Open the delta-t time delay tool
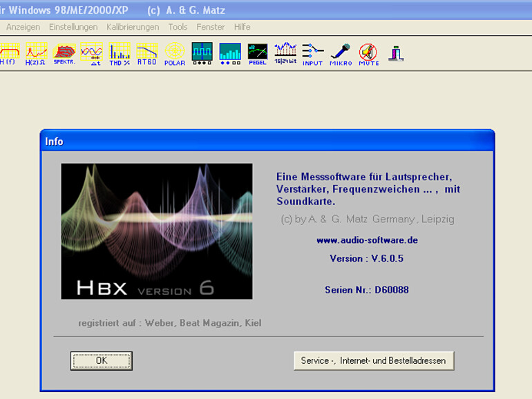 pos(92,54)
